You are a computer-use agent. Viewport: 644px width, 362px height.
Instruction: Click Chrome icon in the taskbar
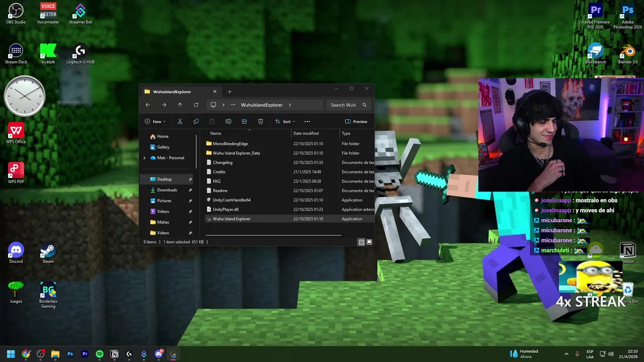coord(26,354)
